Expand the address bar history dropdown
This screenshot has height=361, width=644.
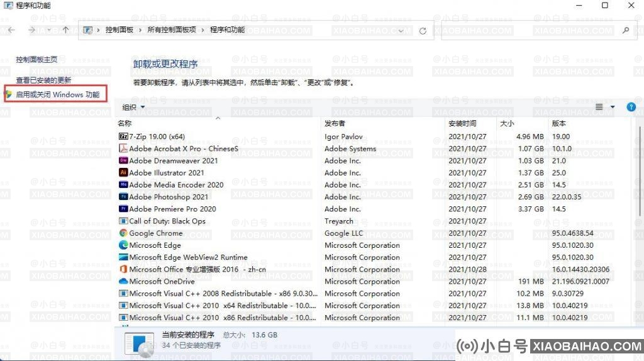coord(401,31)
